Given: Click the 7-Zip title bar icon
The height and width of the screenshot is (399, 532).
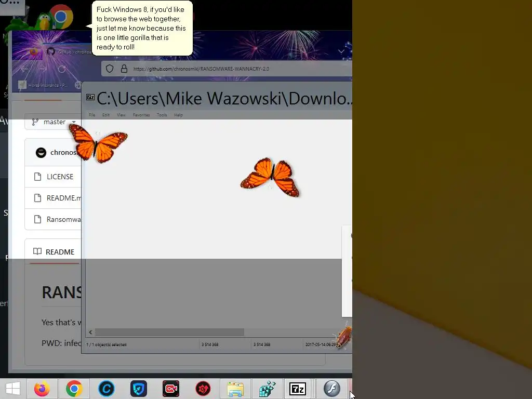Looking at the screenshot, I should pos(90,97).
